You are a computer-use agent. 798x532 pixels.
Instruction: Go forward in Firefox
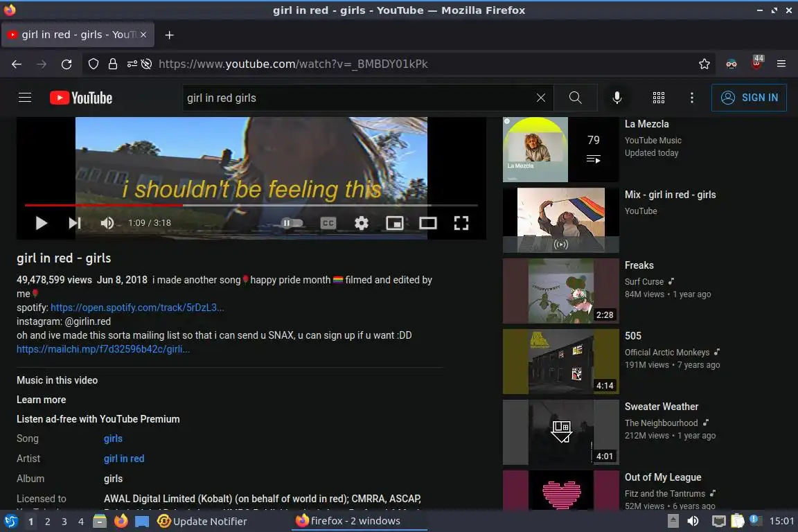point(42,64)
